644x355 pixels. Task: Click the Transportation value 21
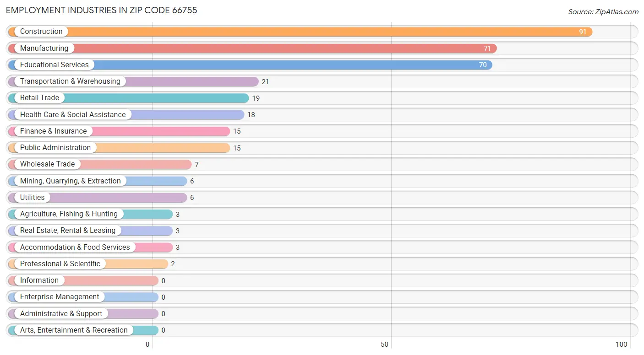pos(265,82)
